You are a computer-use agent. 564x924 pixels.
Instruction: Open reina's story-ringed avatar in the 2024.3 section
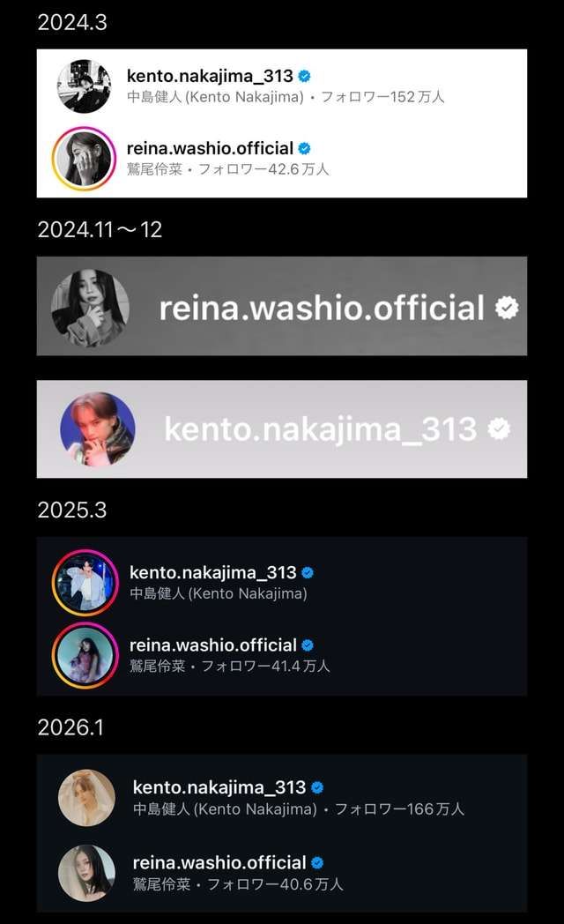pos(85,159)
